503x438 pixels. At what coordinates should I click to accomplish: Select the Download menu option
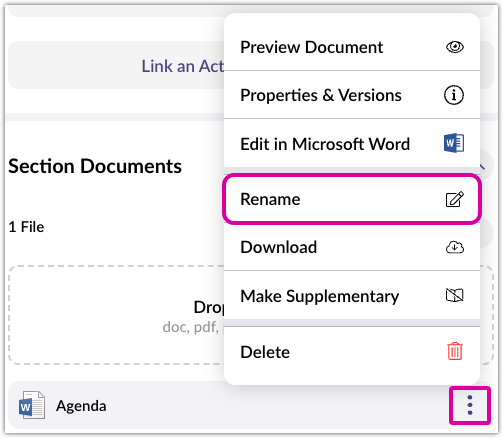coord(352,247)
